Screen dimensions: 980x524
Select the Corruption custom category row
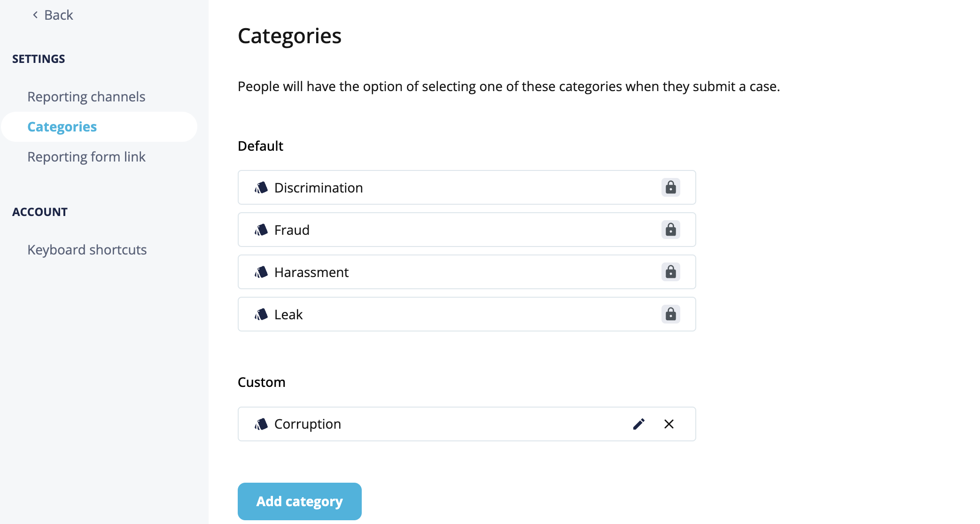[x=467, y=424]
